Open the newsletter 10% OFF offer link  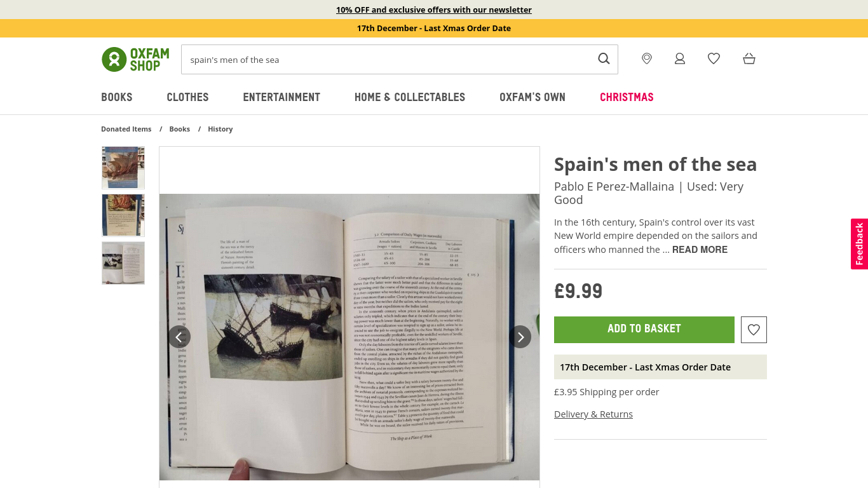click(434, 10)
